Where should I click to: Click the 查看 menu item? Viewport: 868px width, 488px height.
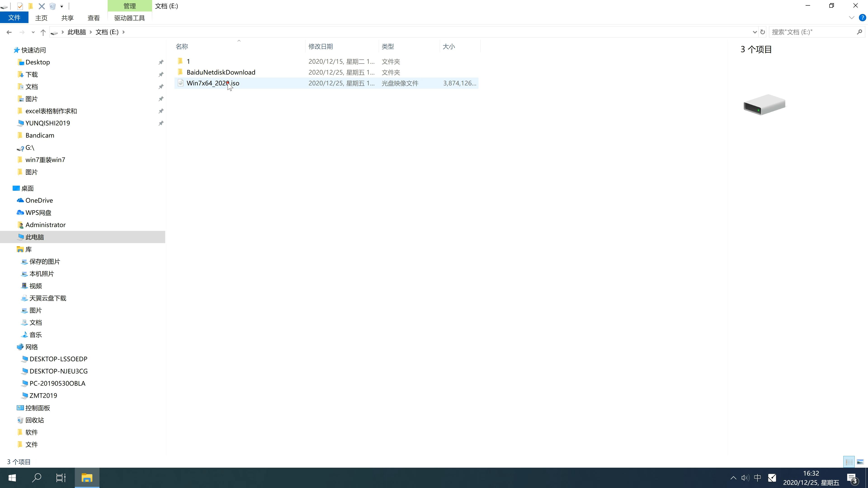tap(94, 18)
